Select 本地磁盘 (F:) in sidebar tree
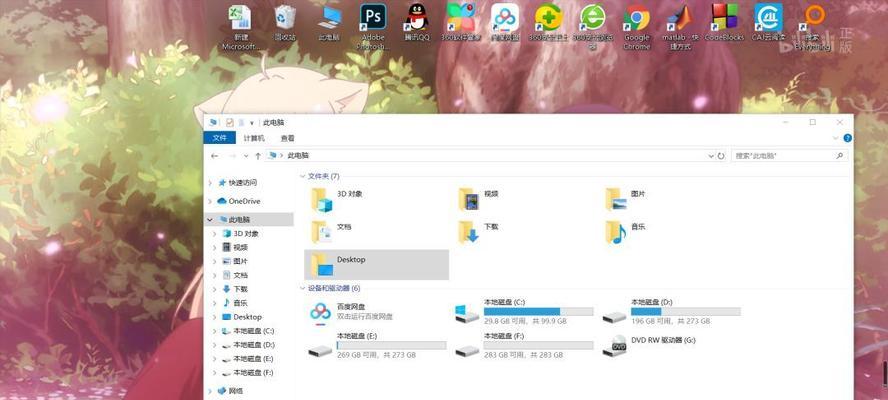Screen dimensions: 888x400 [254, 372]
